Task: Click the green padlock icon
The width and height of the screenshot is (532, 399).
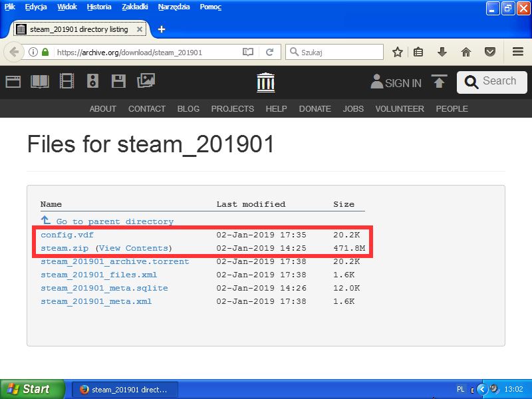Action: 45,53
